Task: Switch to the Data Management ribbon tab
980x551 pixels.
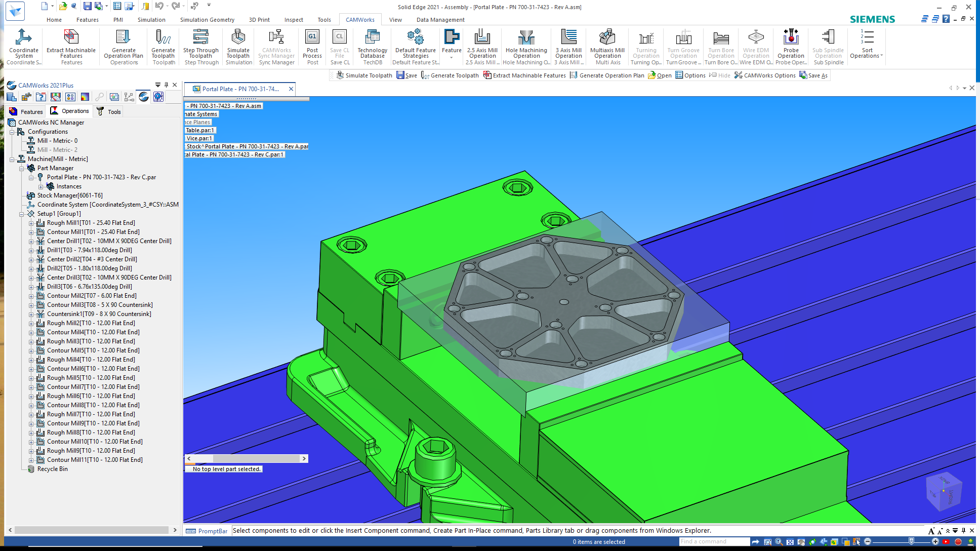Action: (440, 20)
